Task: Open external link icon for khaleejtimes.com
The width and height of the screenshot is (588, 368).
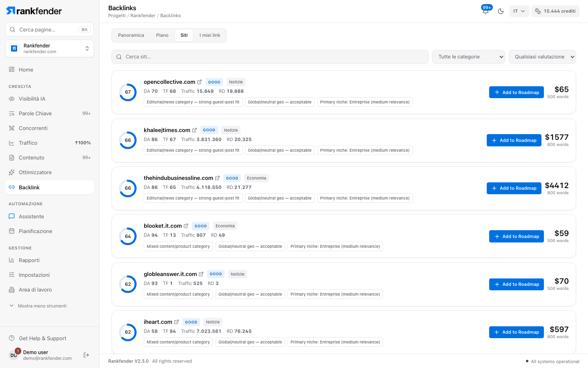Action: coord(194,130)
